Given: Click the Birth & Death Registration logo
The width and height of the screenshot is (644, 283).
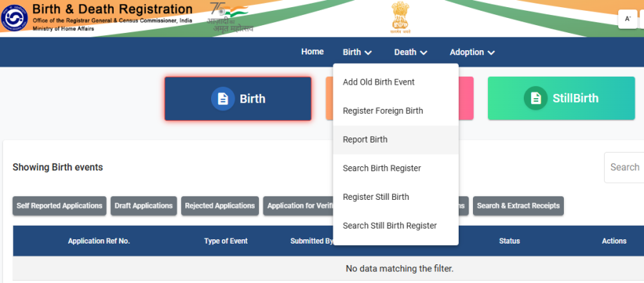Looking at the screenshot, I should point(14,19).
